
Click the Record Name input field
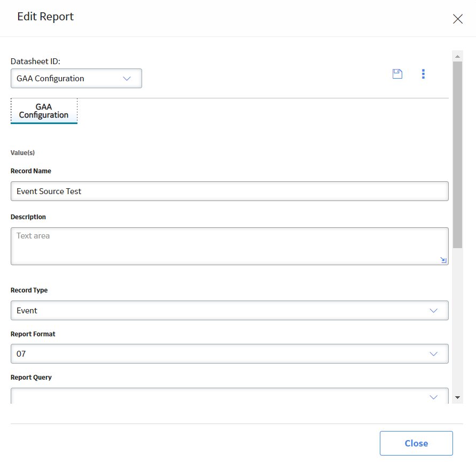coord(230,191)
